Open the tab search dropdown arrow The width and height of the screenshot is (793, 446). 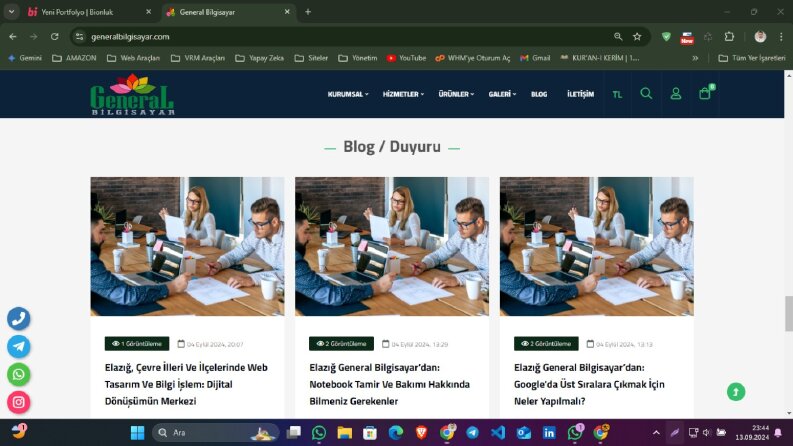click(x=11, y=12)
